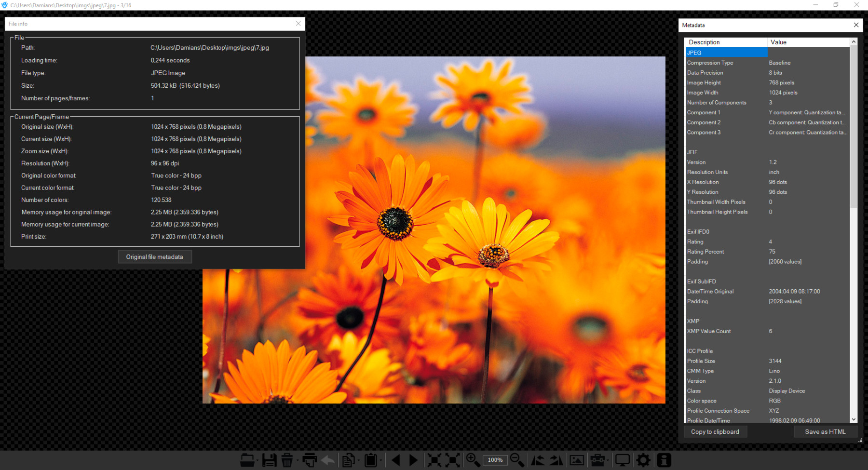This screenshot has height=470, width=868.
Task: Rotate the image right
Action: (x=556, y=460)
